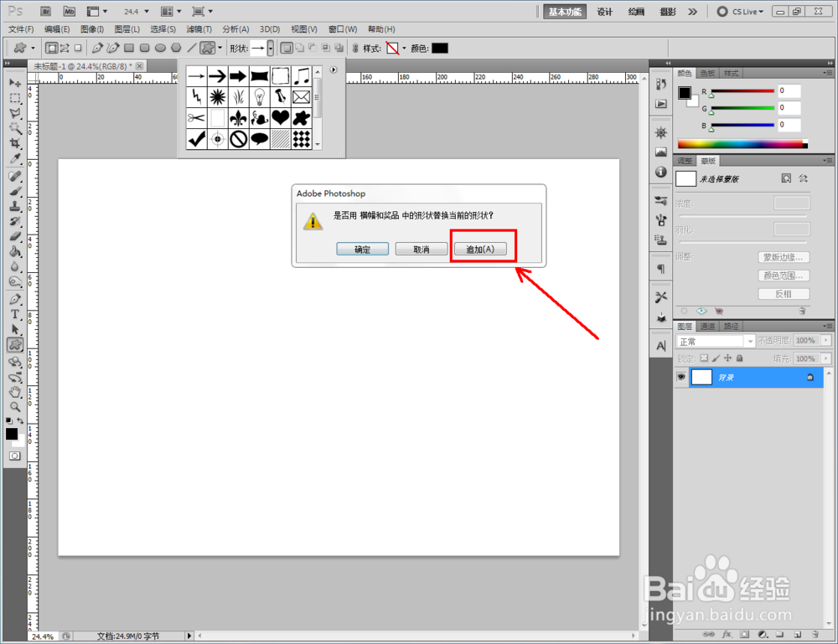Click the R value input field
Screen dimensions: 838x644
789,90
